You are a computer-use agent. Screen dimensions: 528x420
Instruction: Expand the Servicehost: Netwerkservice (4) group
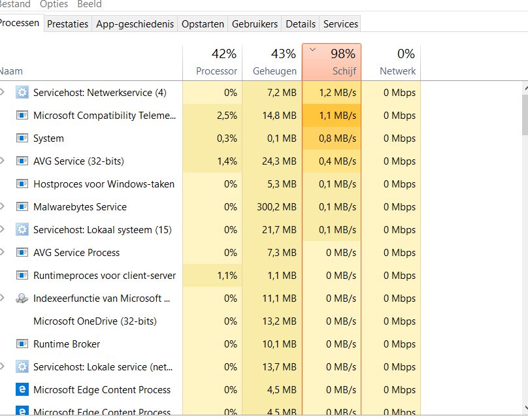tap(3, 93)
